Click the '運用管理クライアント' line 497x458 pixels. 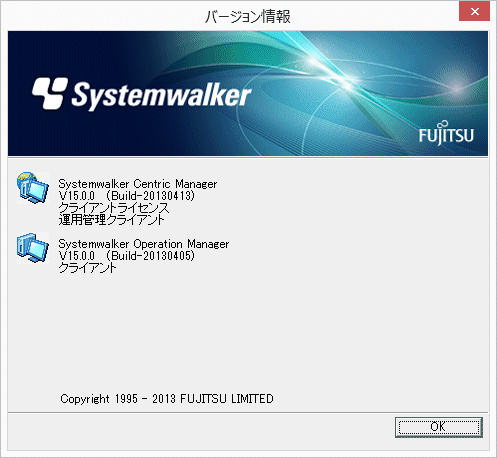(x=111, y=220)
